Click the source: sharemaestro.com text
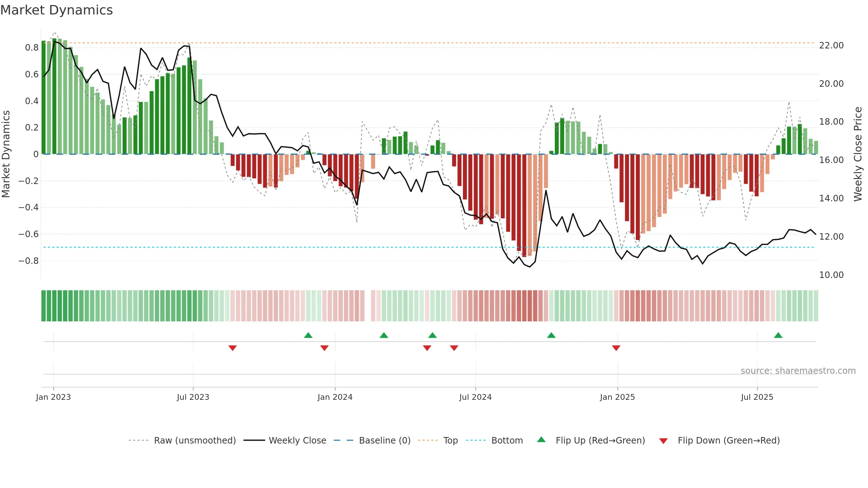Image resolution: width=868 pixels, height=488 pixels. [x=798, y=371]
